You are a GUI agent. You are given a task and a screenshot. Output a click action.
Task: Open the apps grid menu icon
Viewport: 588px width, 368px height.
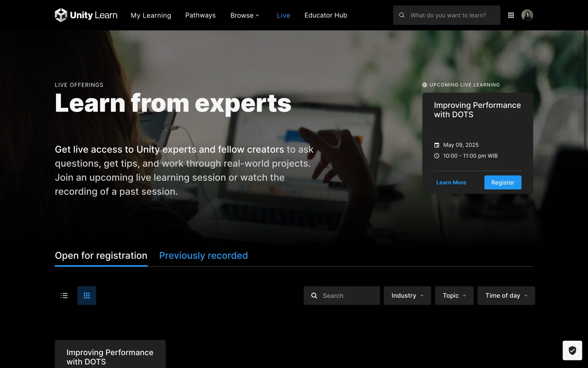point(511,15)
